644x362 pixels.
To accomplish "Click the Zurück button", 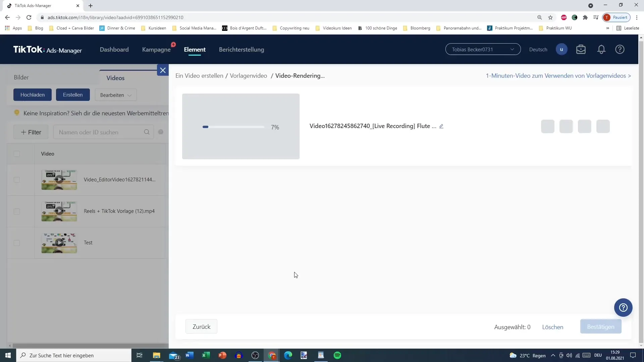I will (201, 326).
